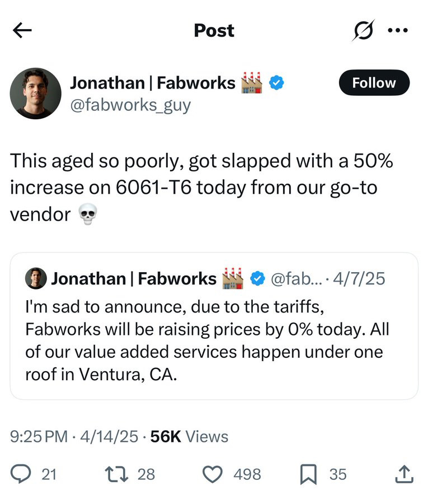Open Jonathan | Fabworks display name at top
The height and width of the screenshot is (504, 428).
(153, 83)
